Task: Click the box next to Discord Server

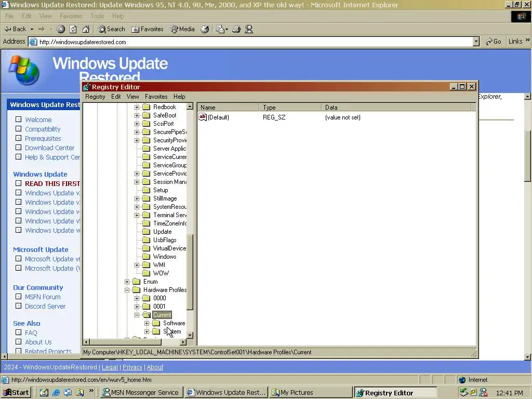Action: [18, 306]
